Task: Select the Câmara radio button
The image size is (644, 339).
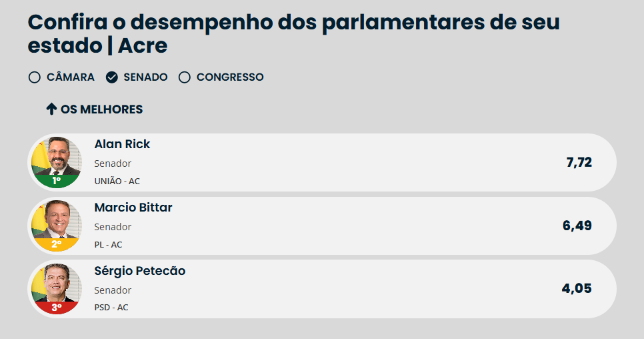Action: (35, 77)
